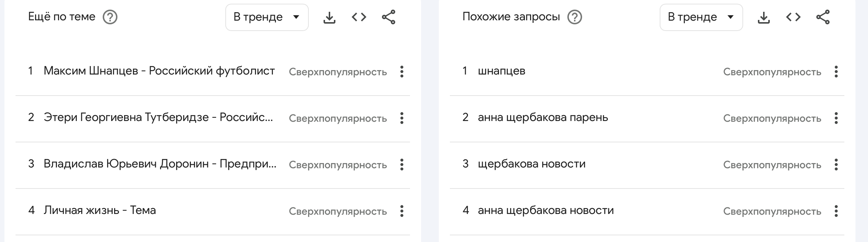Image resolution: width=868 pixels, height=242 pixels.
Task: Select the 'Личная жизнь - Тема' topic
Action: click(100, 210)
